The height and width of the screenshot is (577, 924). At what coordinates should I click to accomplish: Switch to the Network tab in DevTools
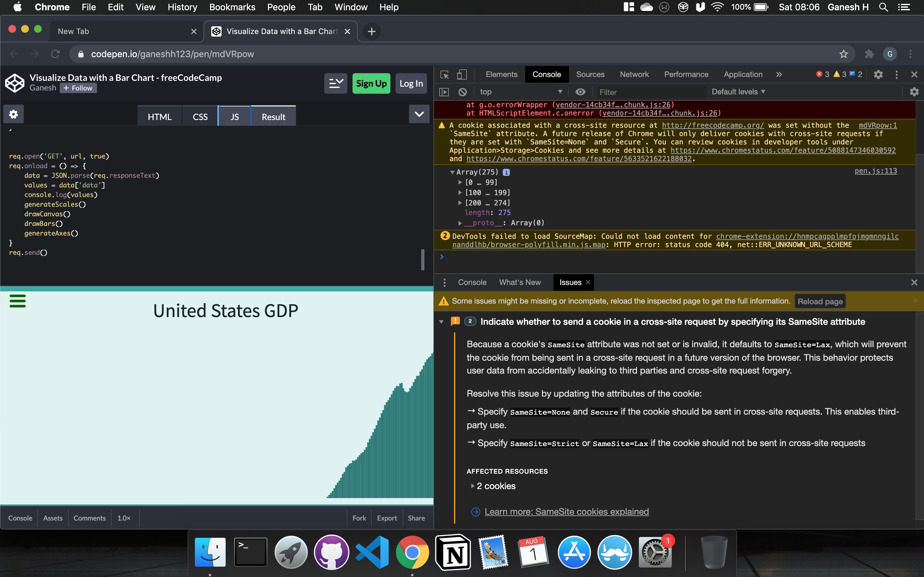[x=634, y=74]
